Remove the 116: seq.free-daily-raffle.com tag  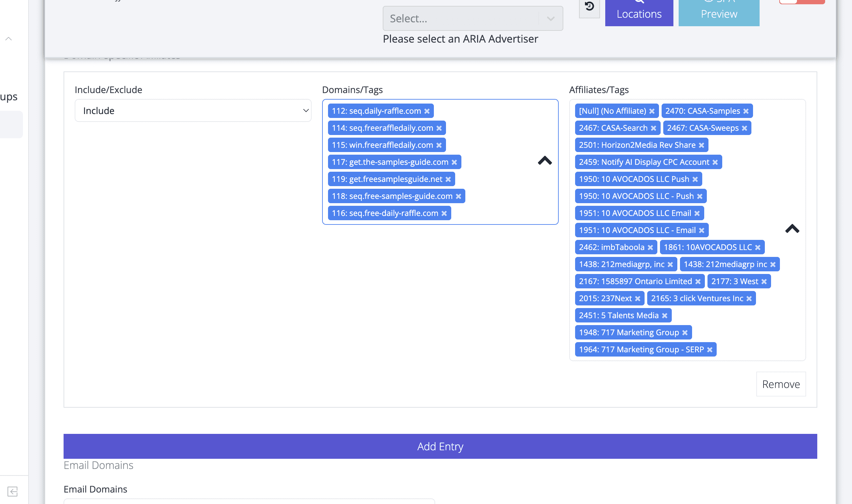[x=444, y=213]
